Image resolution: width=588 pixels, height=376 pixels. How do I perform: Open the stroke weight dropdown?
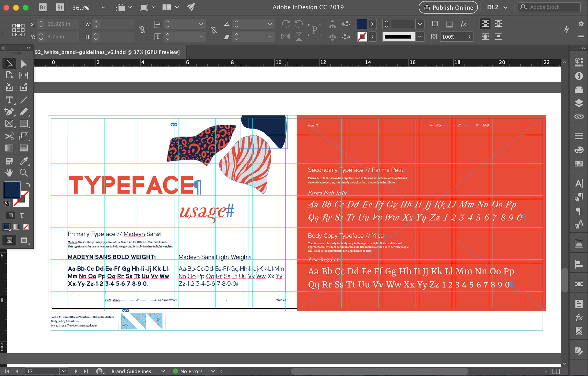[420, 24]
